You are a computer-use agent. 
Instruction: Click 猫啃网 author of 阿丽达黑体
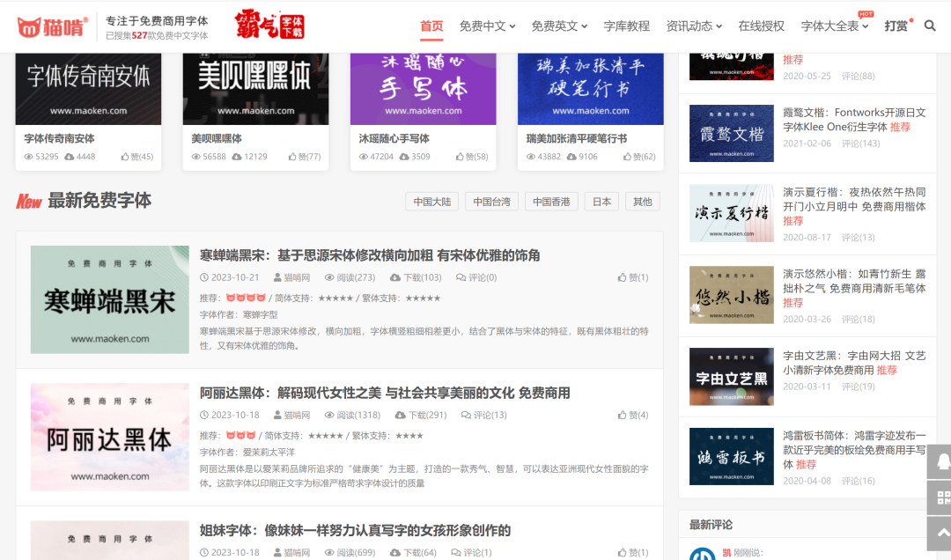[298, 415]
